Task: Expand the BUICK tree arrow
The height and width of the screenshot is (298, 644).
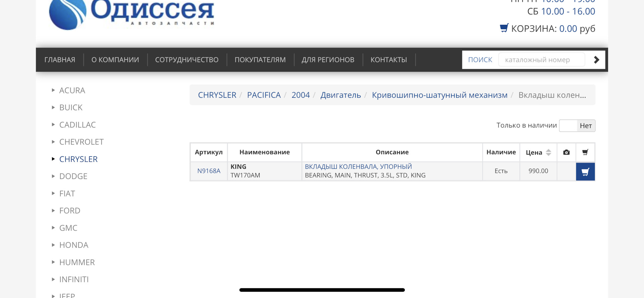Action: pyautogui.click(x=53, y=107)
